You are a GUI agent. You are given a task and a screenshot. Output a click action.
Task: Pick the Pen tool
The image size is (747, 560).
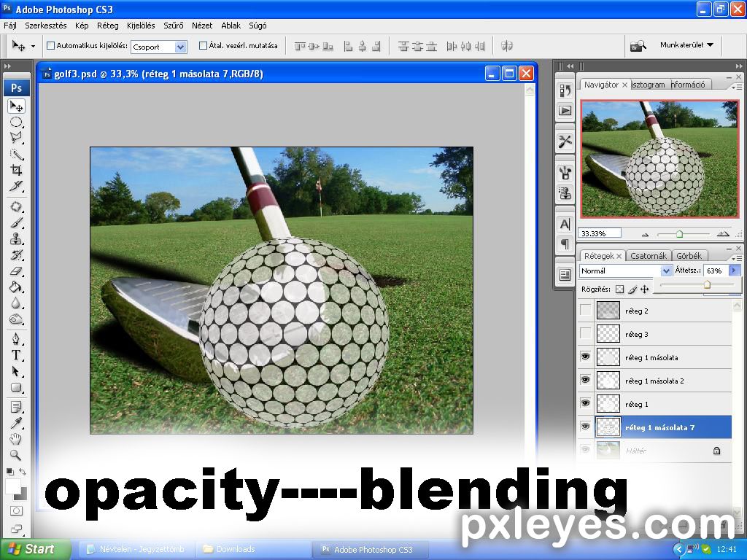[17, 339]
